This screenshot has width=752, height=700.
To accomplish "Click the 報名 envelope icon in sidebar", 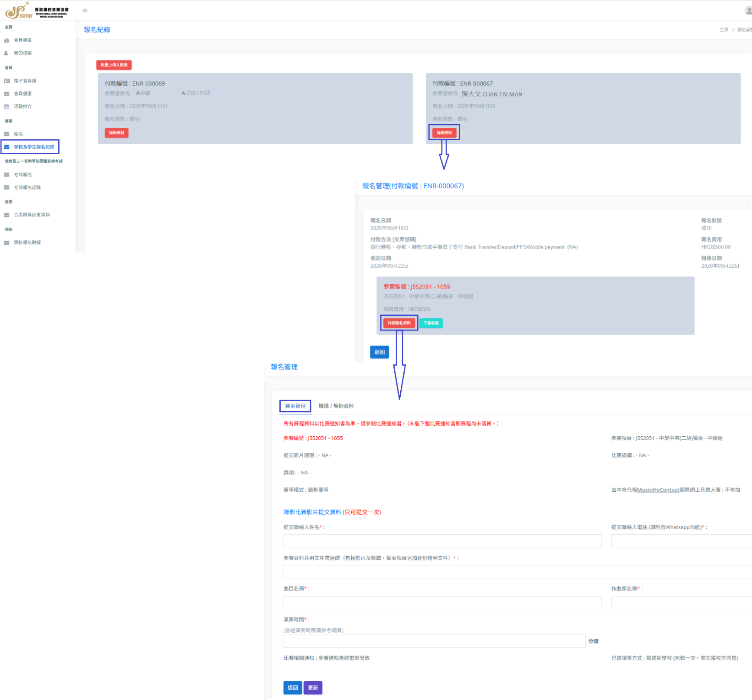I will pyautogui.click(x=6, y=134).
